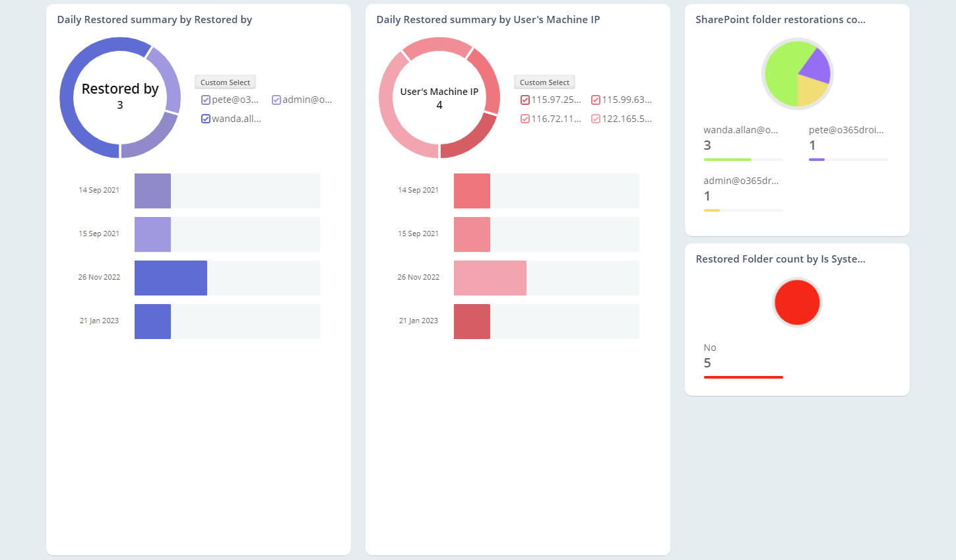Toggle the 115.99.63... IP checkbox
This screenshot has height=560, width=956.
pyautogui.click(x=596, y=100)
